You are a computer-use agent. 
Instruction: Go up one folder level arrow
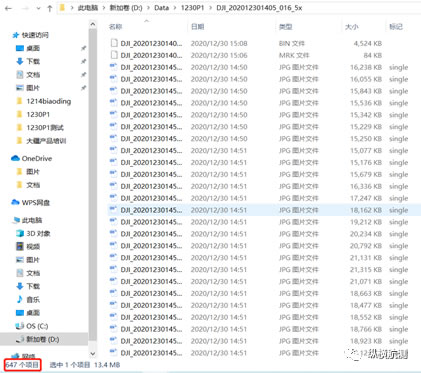point(50,8)
